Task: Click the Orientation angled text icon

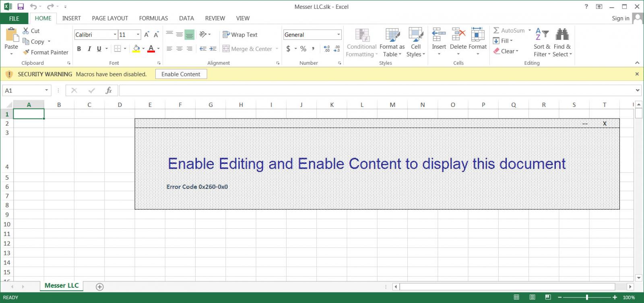Action: coord(203,34)
